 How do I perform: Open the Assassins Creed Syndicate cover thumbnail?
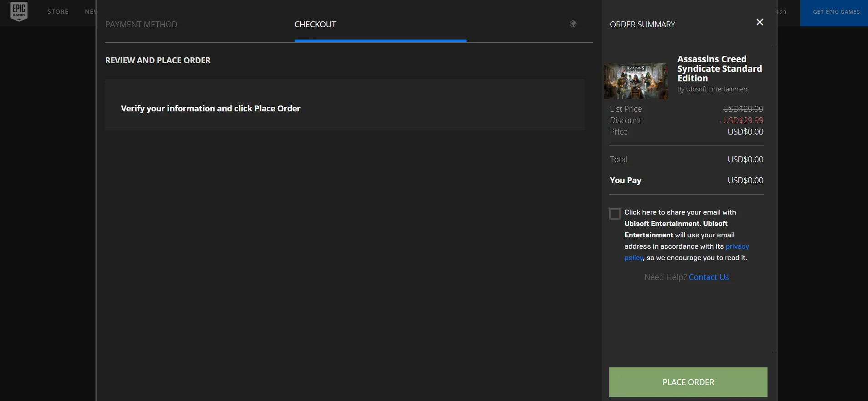coord(636,81)
